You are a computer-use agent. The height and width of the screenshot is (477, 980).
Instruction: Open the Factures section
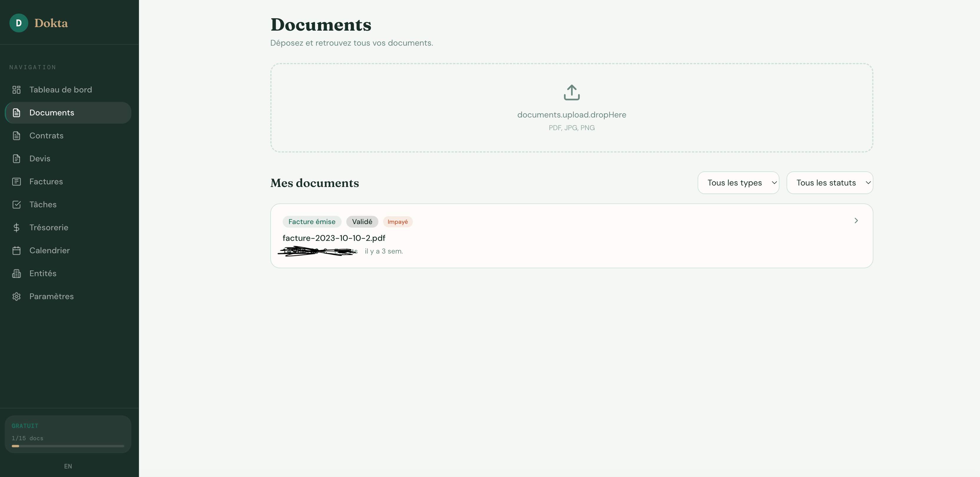point(46,181)
